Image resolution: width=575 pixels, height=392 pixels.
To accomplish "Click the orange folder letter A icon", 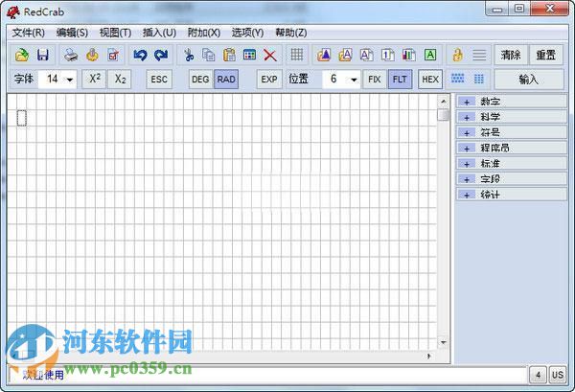I will [x=345, y=55].
